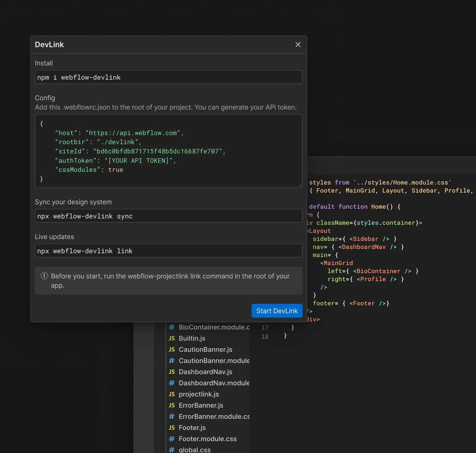The height and width of the screenshot is (453, 476).
Task: Click JS icon next to projectlink.js
Action: point(172,394)
